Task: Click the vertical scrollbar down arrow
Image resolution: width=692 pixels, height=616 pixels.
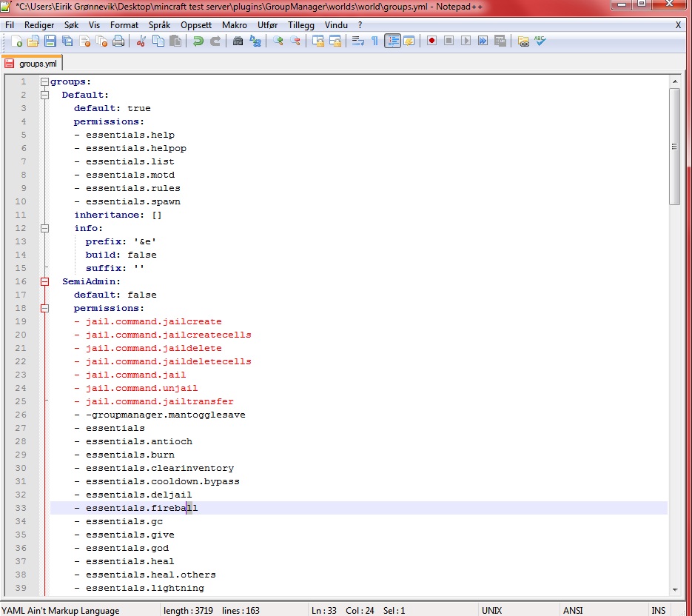Action: point(674,589)
